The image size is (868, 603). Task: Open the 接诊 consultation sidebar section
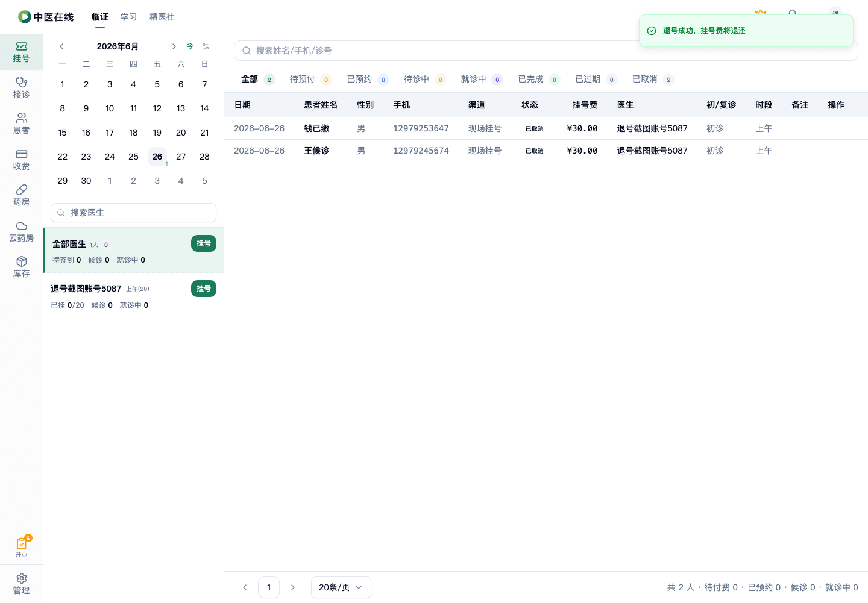[x=21, y=88]
